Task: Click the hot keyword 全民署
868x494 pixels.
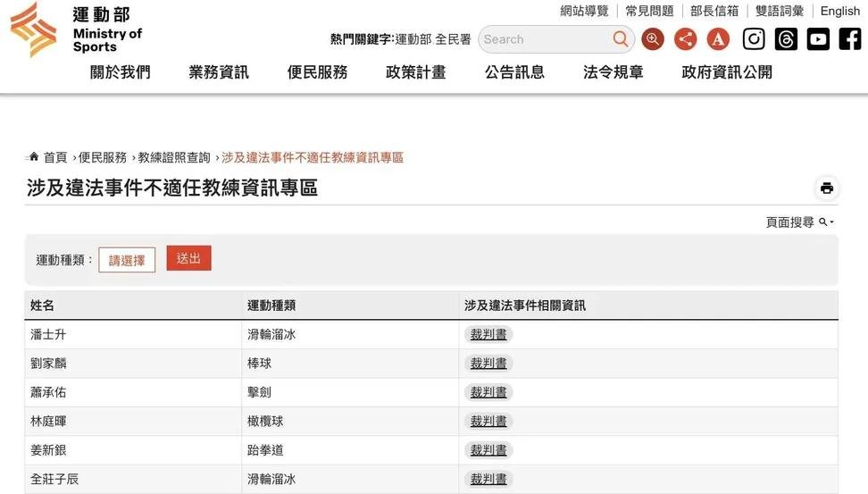Action: tap(453, 39)
